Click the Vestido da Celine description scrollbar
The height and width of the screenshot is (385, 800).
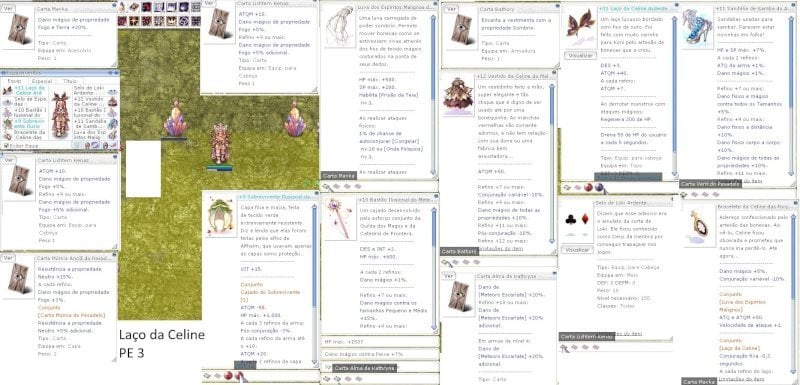coord(551,163)
